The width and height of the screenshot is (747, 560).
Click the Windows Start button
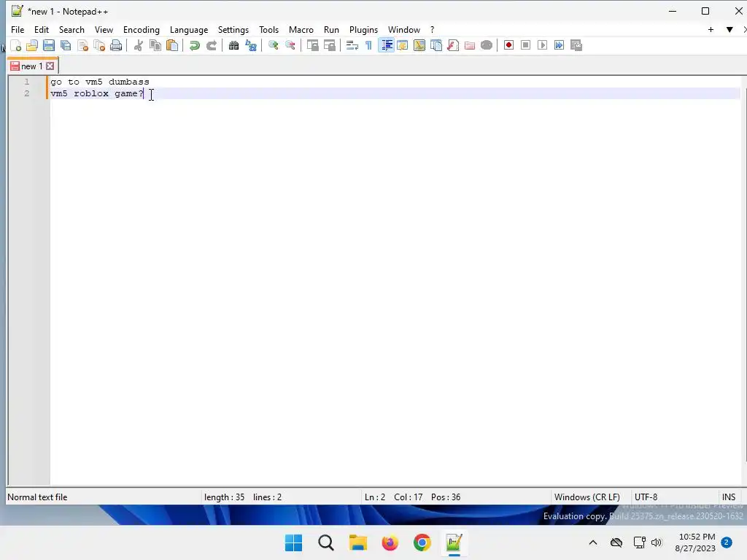(x=293, y=542)
